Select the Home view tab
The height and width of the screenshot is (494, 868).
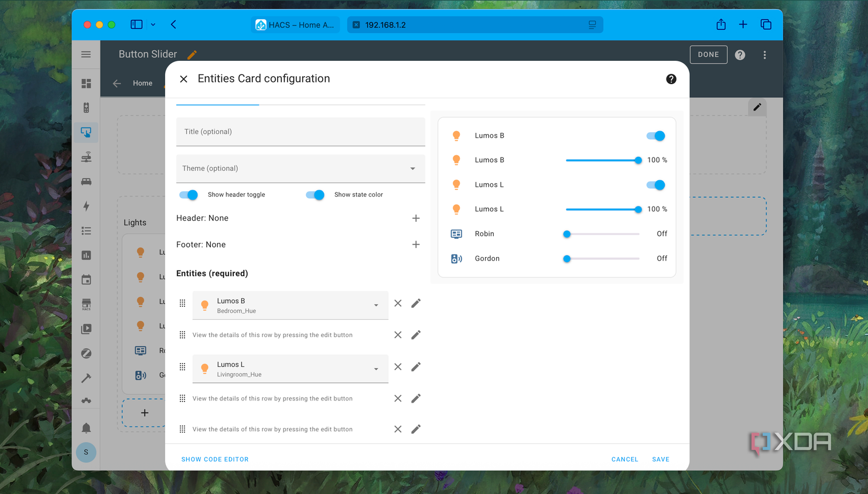pyautogui.click(x=142, y=83)
